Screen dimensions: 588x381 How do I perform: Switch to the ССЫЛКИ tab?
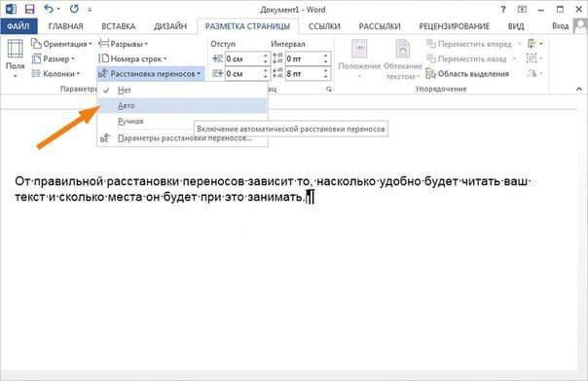coord(324,26)
